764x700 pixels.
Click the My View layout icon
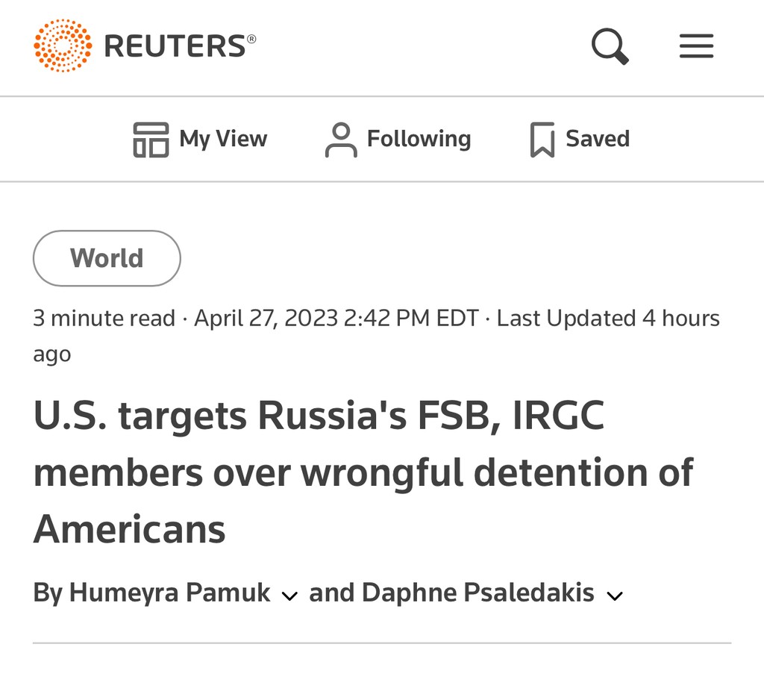pos(151,140)
